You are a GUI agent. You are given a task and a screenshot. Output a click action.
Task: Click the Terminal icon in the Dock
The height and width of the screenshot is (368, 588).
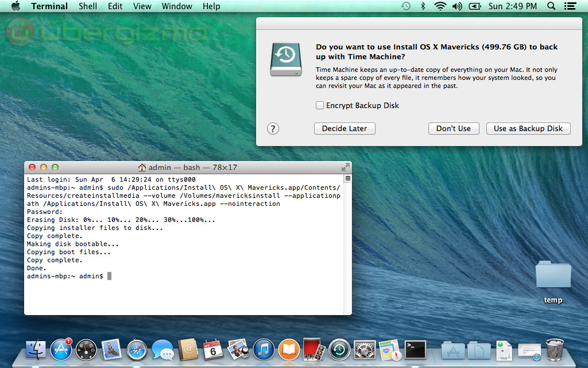(x=415, y=350)
